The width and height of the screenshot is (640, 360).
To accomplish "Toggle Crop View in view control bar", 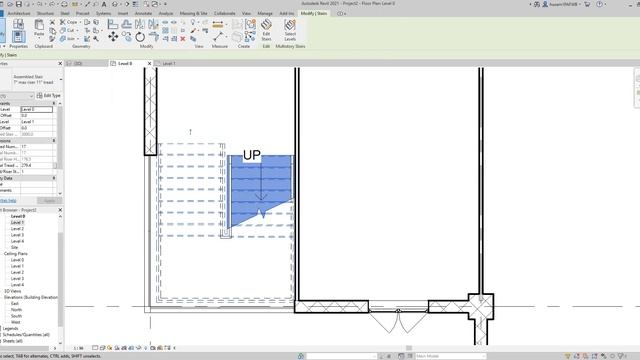I will [x=124, y=348].
